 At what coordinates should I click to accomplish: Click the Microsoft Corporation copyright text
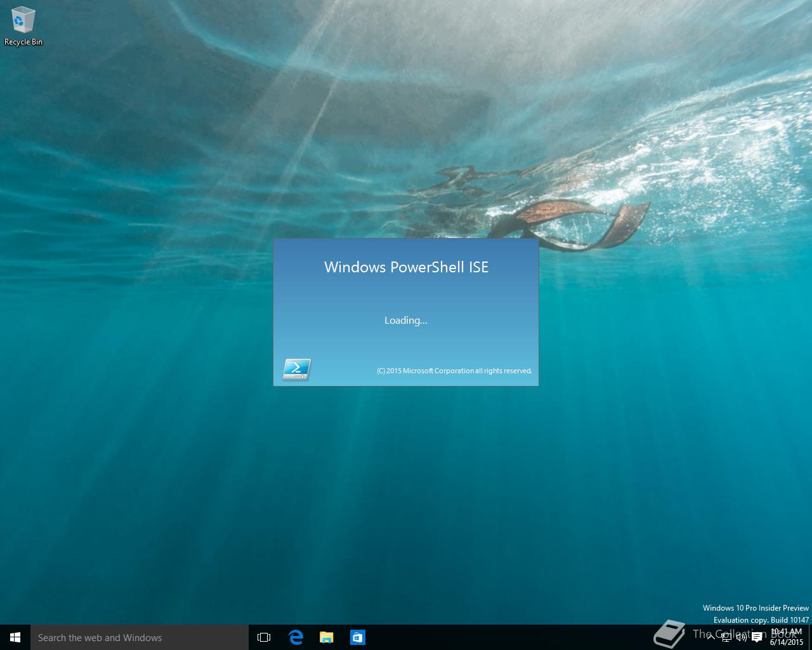pos(454,371)
